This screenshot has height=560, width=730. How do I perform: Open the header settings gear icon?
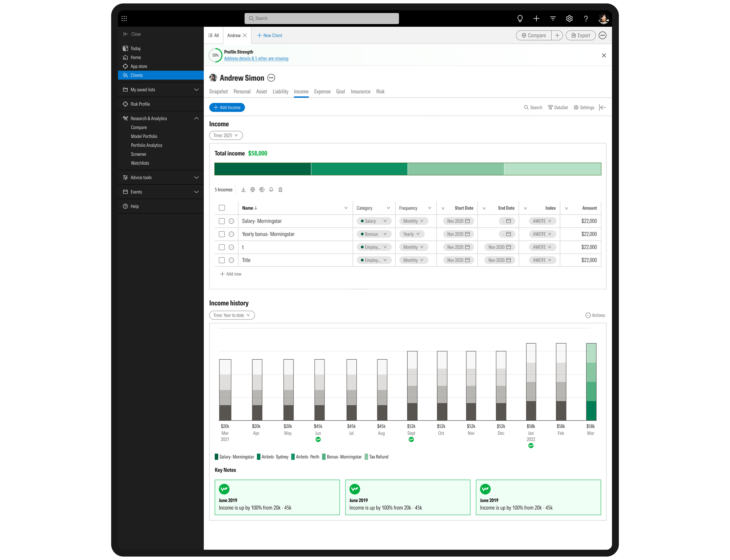click(x=569, y=19)
